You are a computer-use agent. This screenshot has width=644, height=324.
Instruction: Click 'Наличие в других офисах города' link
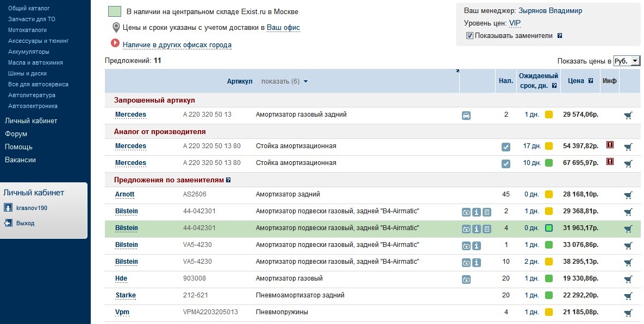pos(177,45)
